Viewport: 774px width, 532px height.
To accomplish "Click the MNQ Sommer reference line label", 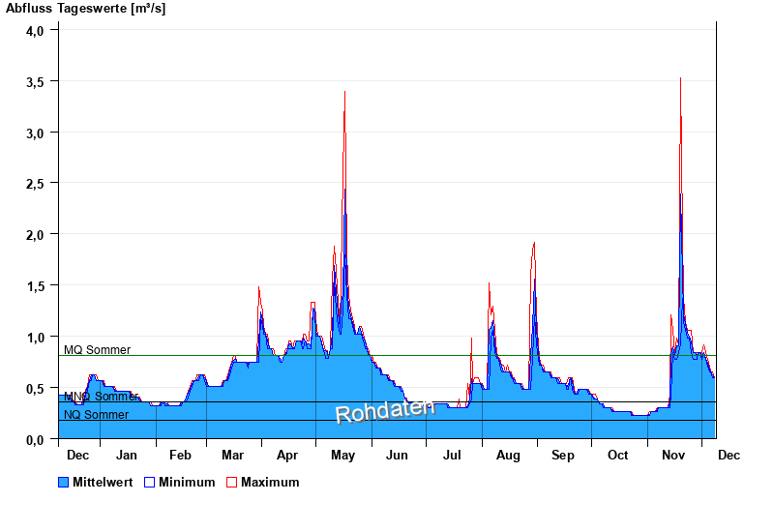I will pos(101,397).
